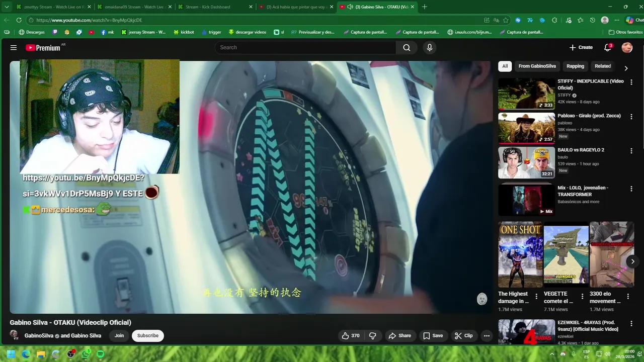The width and height of the screenshot is (644, 362).
Task: Select the All filter chip
Action: 505,66
